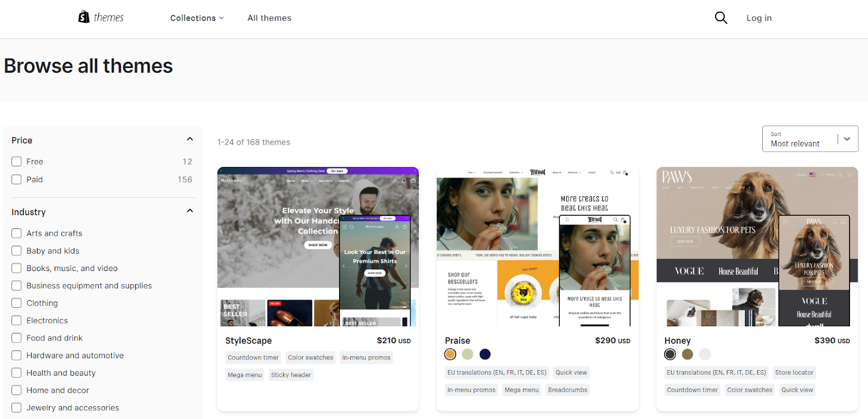The image size is (868, 419).
Task: Click the Log in link
Action: pyautogui.click(x=758, y=18)
